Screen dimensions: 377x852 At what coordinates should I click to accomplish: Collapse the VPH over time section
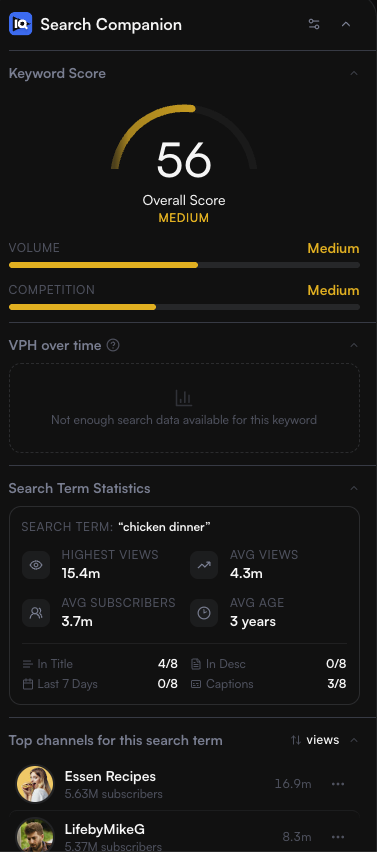pos(354,345)
